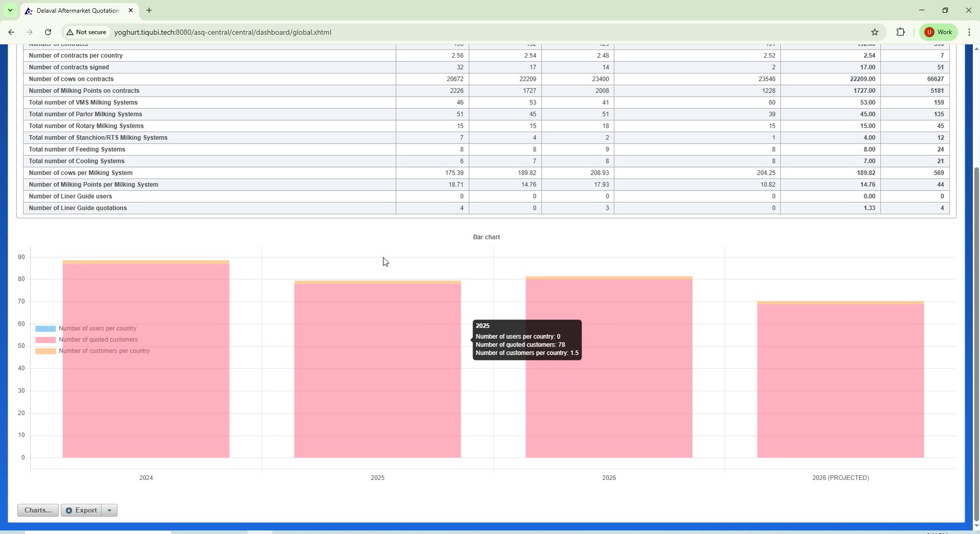Open the Work profile button
Image resolution: width=980 pixels, height=534 pixels.
point(939,32)
